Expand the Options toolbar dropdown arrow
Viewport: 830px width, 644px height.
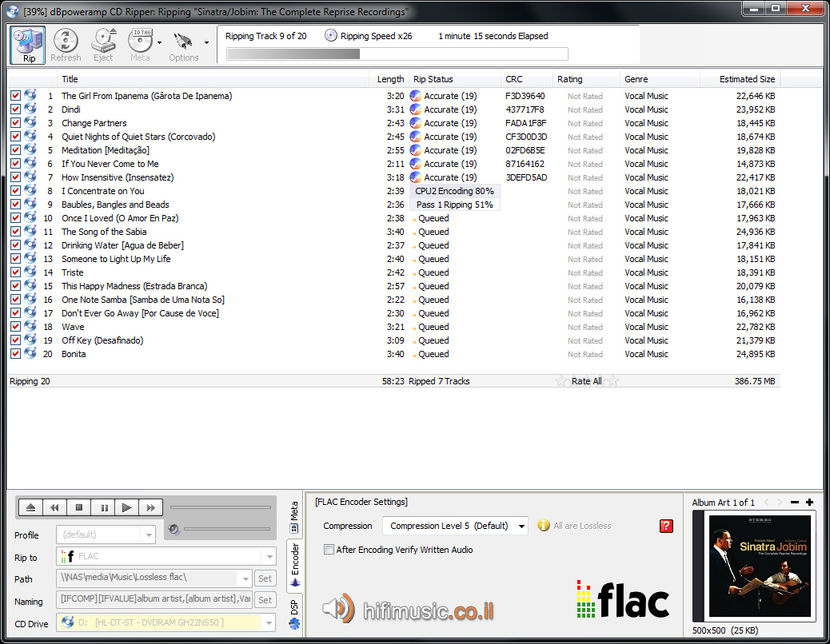coord(206,43)
